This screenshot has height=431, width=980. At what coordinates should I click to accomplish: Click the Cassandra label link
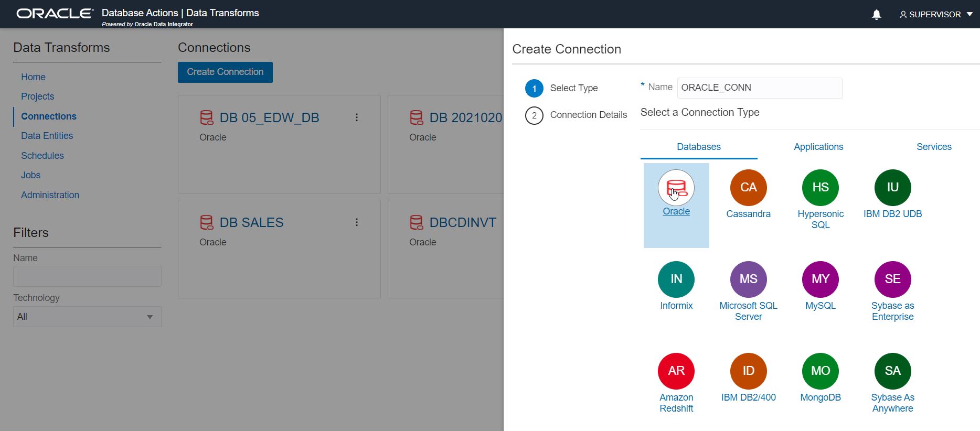click(749, 214)
